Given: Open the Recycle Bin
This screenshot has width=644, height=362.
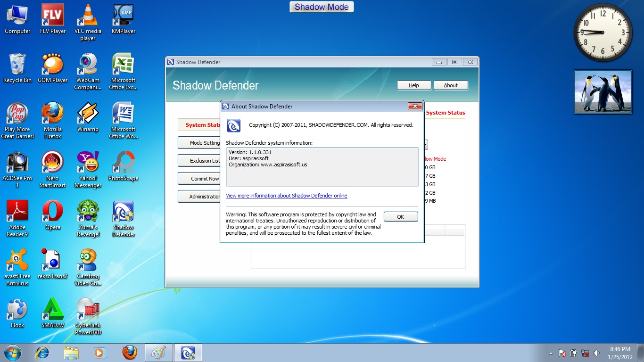Looking at the screenshot, I should [x=17, y=68].
